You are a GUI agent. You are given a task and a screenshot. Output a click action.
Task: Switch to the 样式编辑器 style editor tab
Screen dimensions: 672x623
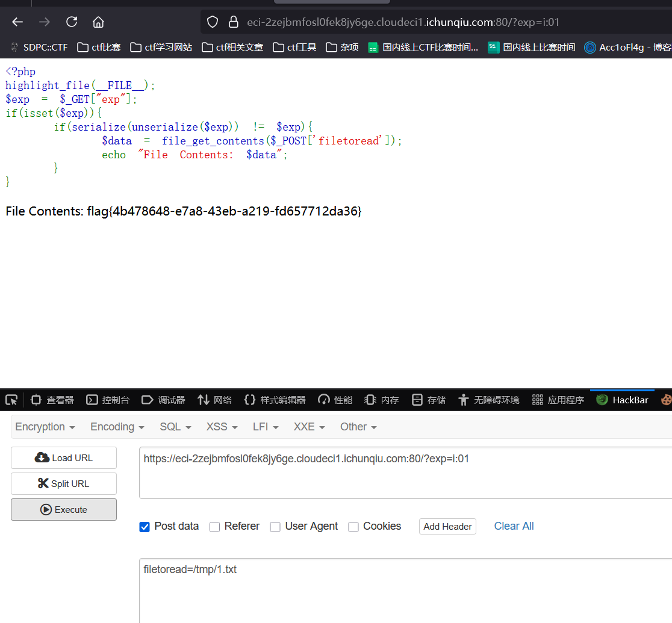point(275,400)
